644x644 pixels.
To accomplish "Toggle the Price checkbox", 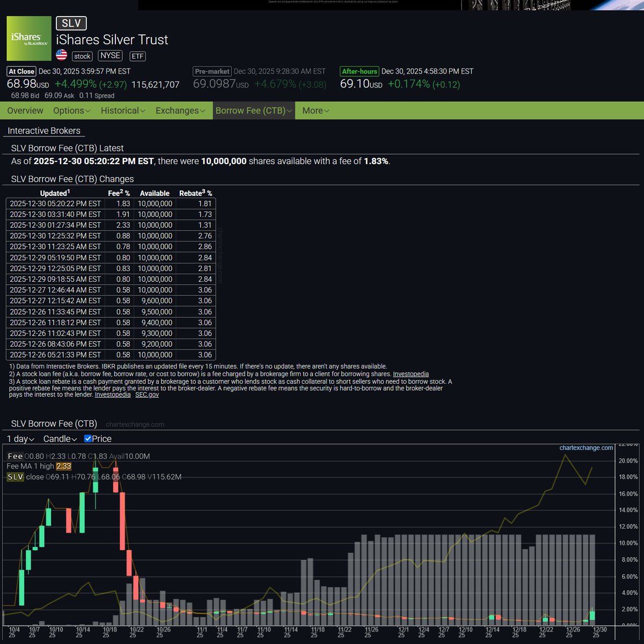I will (89, 438).
